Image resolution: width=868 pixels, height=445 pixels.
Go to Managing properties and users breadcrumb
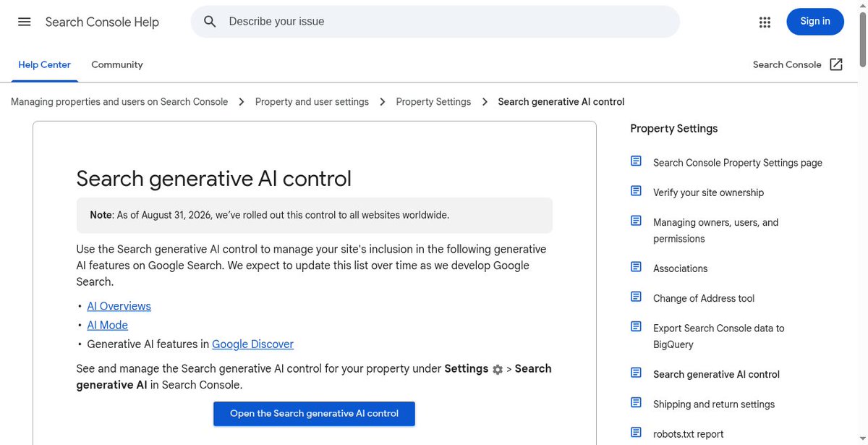tap(119, 102)
